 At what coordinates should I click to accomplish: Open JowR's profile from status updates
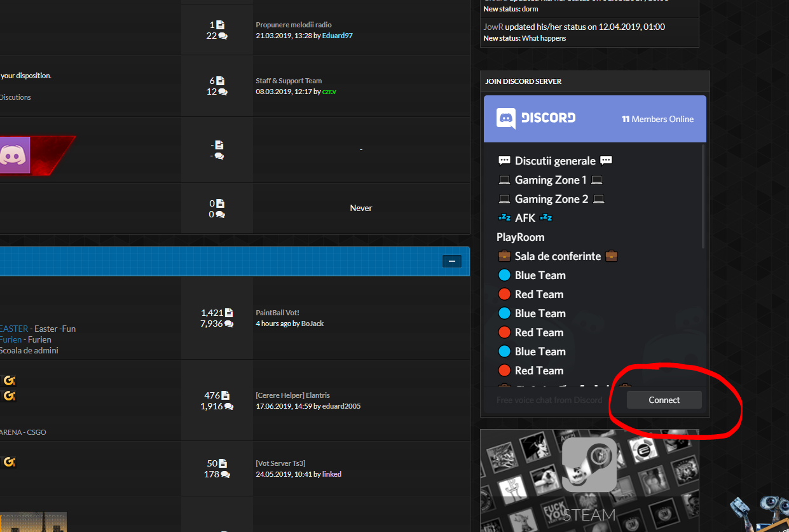pos(493,27)
